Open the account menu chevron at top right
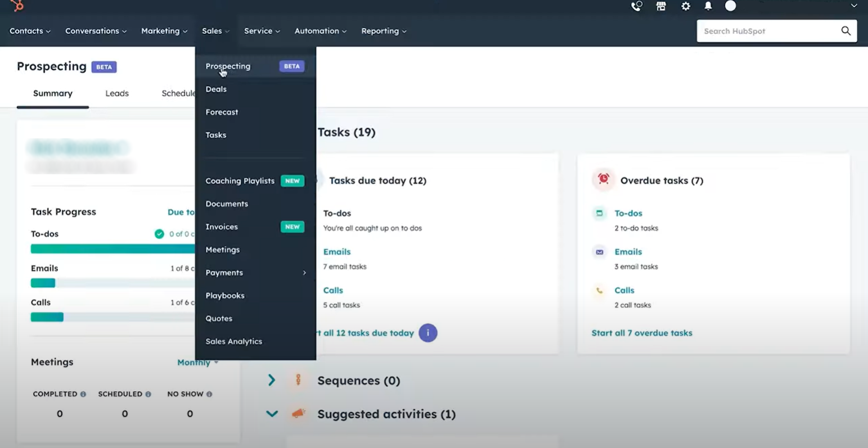Screen dimensions: 868x448 854,6
